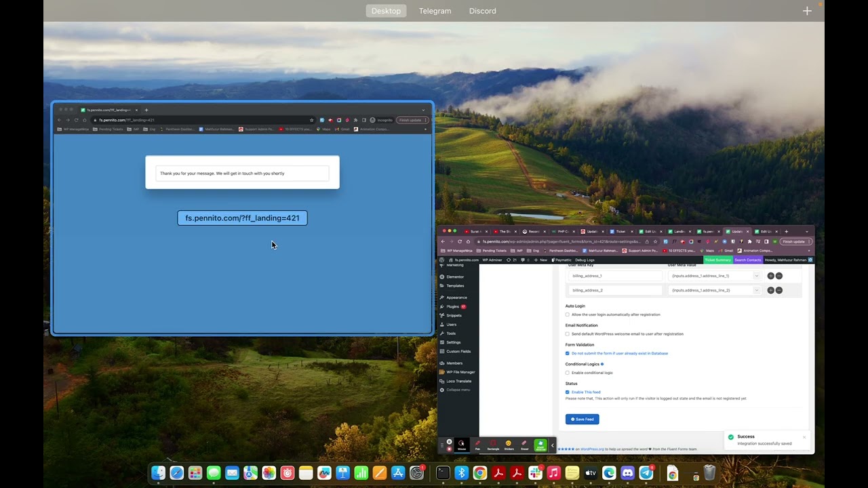868x488 pixels.
Task: Open App Store in the Dock
Action: [x=398, y=472]
